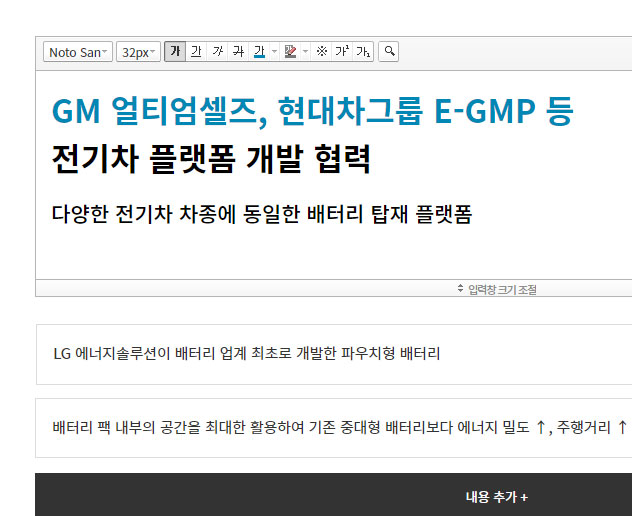Apply the blue font color icon
Image resolution: width=632 pixels, height=516 pixels.
click(259, 52)
